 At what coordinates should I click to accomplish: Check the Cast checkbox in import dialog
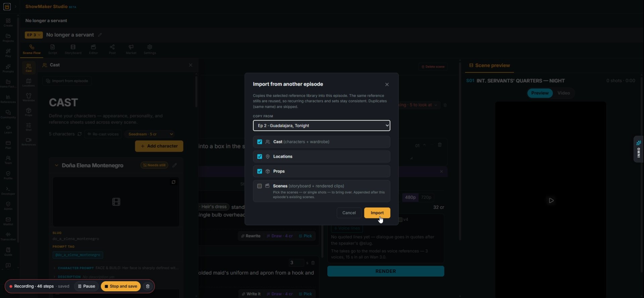(260, 142)
